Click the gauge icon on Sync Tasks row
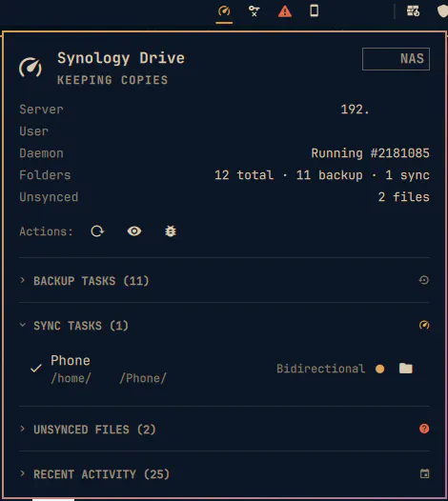 [x=424, y=325]
